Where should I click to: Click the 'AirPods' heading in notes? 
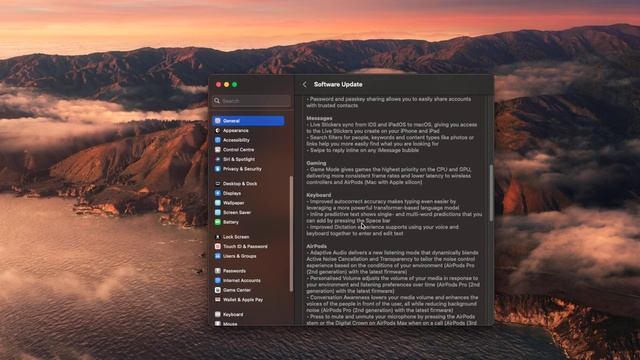pos(316,246)
